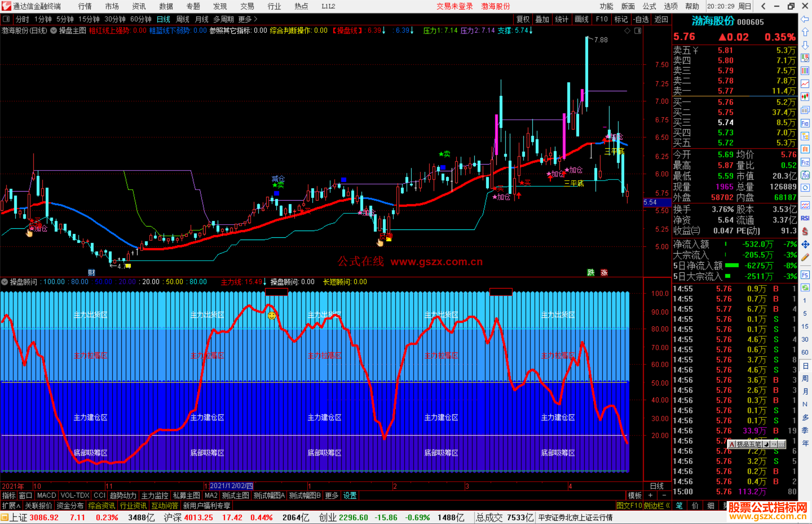Image resolution: width=812 pixels, height=524 pixels.
Task: Toggle the side panel icon at chart top right
Action: pyautogui.click(x=638, y=31)
